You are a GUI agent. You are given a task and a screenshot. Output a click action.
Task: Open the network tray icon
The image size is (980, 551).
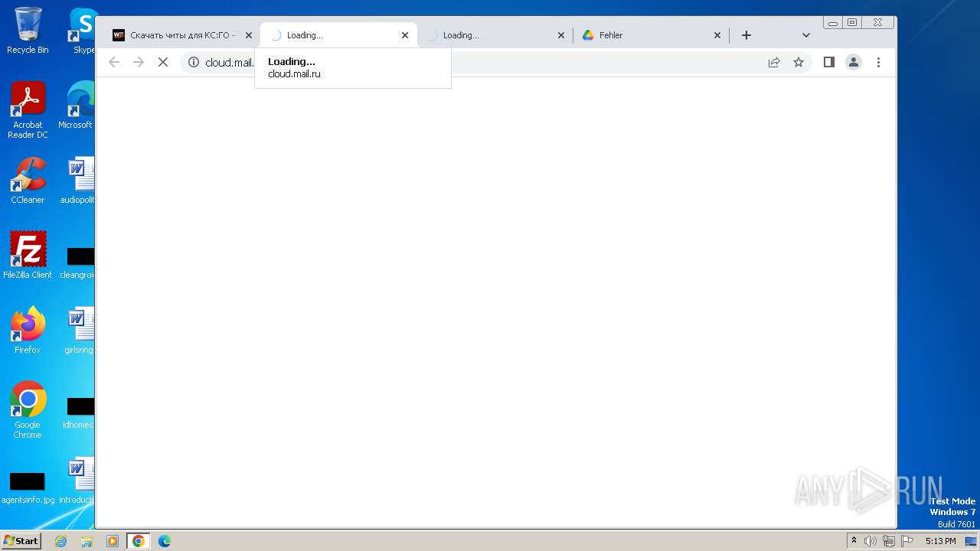(x=889, y=541)
